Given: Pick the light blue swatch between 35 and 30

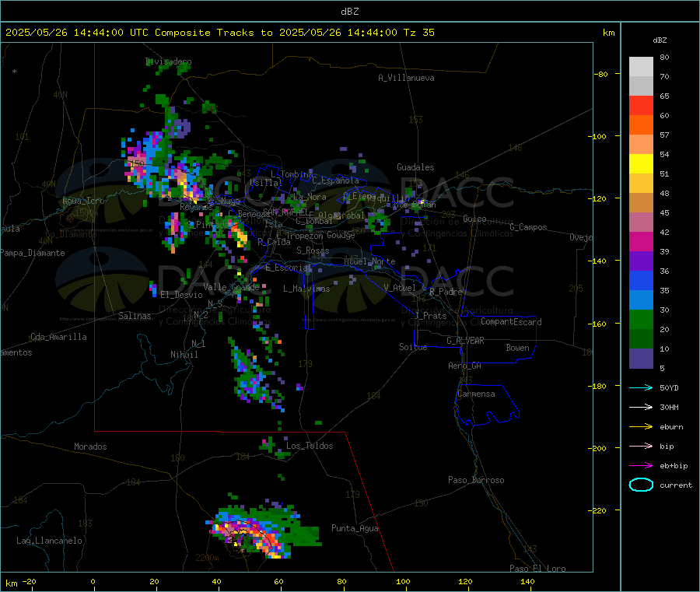Looking at the screenshot, I should 641,300.
